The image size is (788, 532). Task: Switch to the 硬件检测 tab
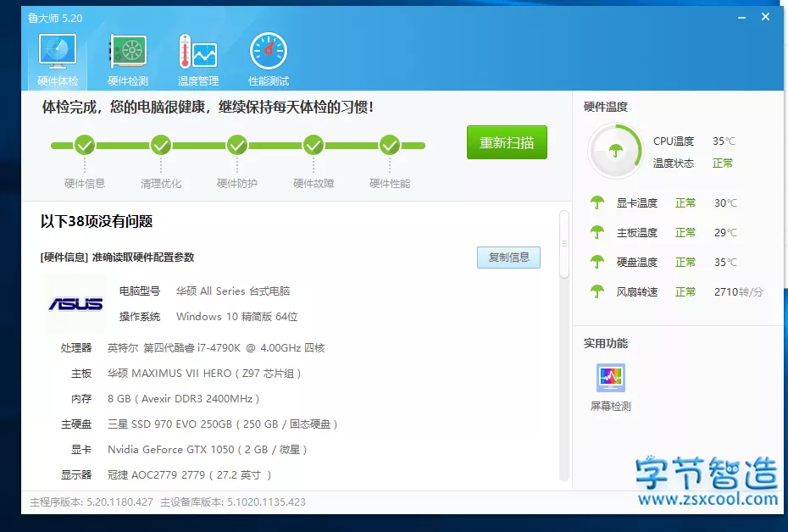point(127,57)
